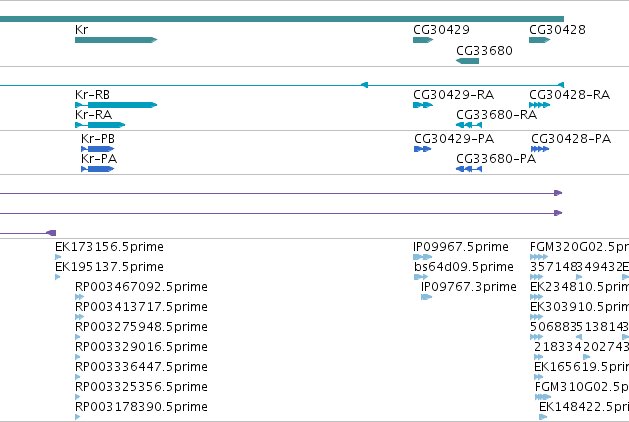The image size is (629, 422).
Task: Open the bs64d09.5prime EST label
Action: click(464, 267)
